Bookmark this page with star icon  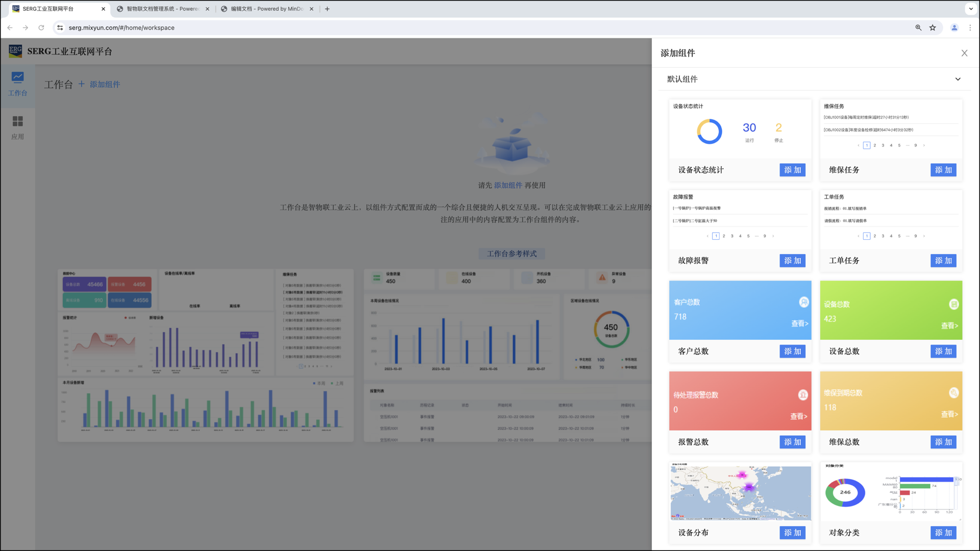(933, 28)
